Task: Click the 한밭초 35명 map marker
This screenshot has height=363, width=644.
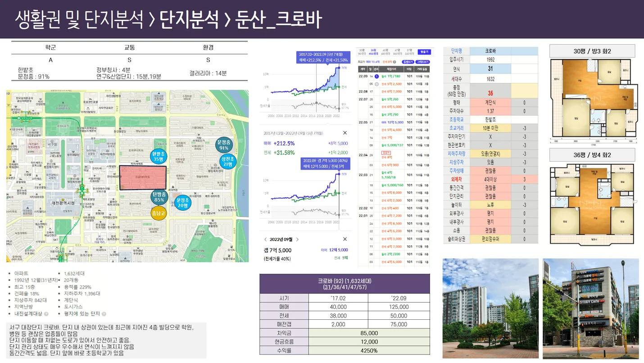Action: 158,156
